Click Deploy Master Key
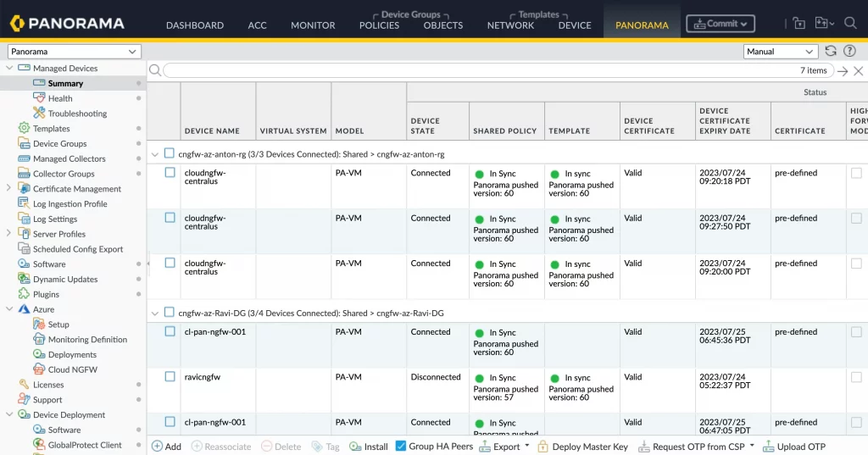868x455 pixels. (582, 447)
